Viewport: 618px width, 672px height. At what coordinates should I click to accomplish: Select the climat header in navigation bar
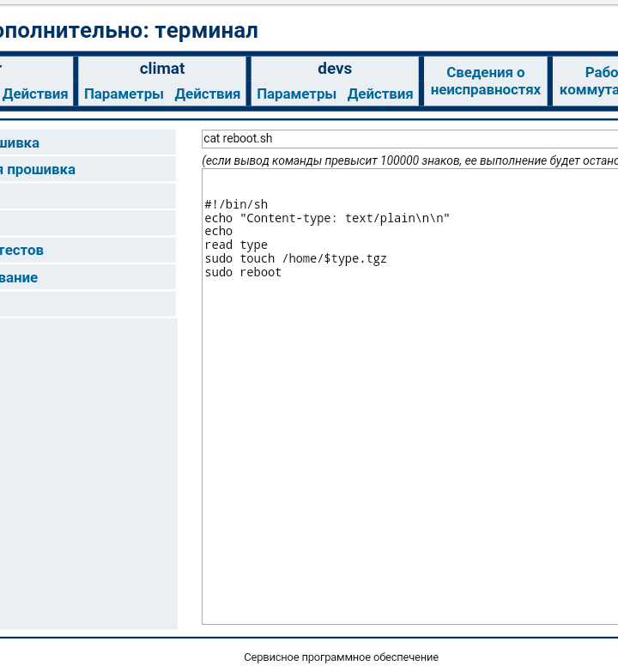click(x=162, y=69)
